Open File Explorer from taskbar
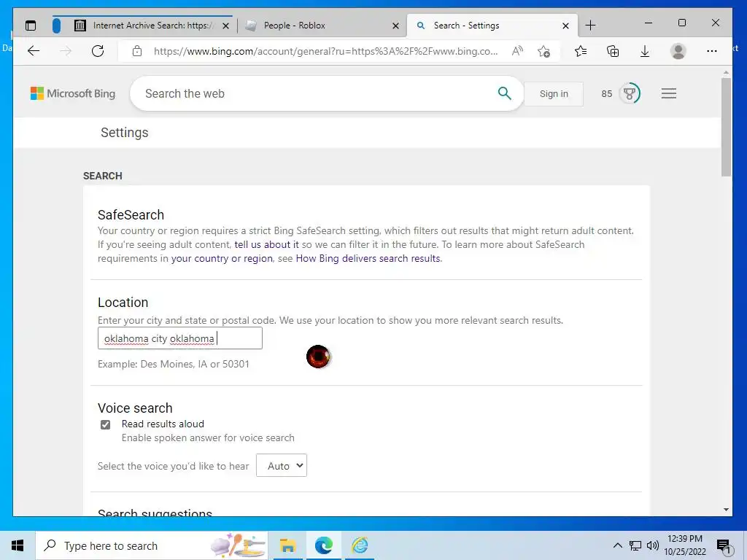This screenshot has width=747, height=560. [x=287, y=545]
